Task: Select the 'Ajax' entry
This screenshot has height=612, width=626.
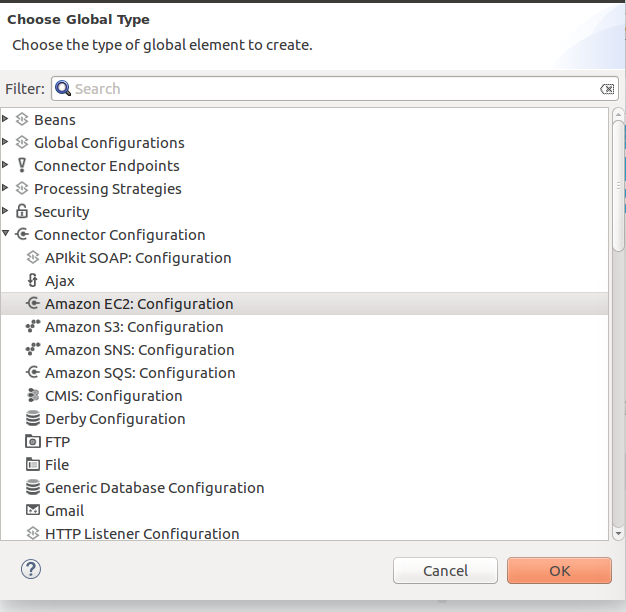Action: 304,281
